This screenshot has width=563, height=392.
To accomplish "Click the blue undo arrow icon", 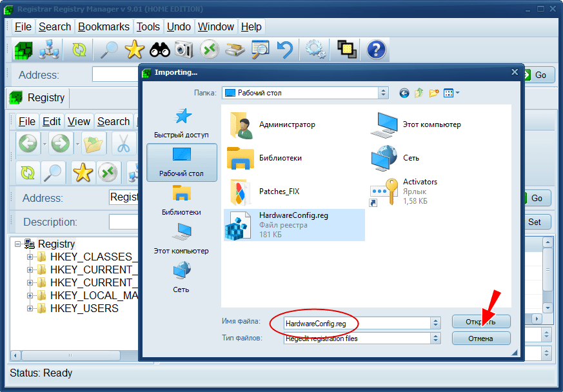I will [x=285, y=50].
